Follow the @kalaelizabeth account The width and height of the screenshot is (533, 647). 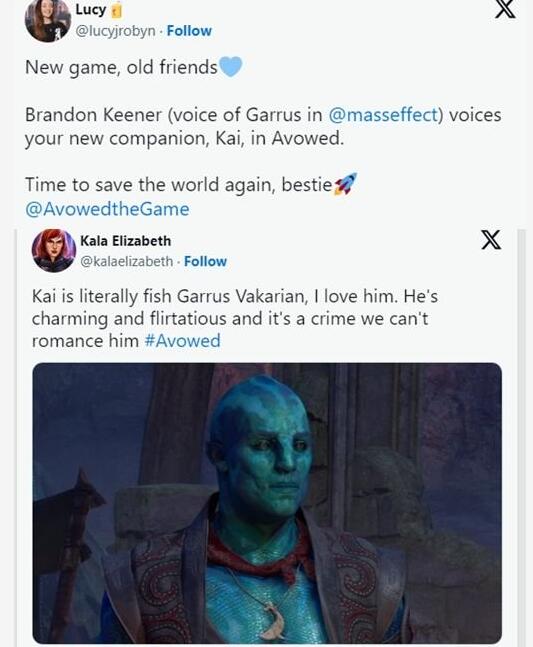pyautogui.click(x=205, y=261)
